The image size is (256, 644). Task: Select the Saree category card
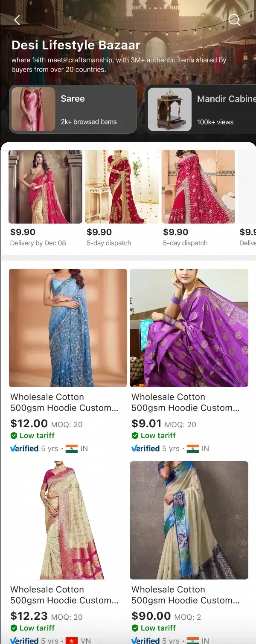pyautogui.click(x=73, y=109)
